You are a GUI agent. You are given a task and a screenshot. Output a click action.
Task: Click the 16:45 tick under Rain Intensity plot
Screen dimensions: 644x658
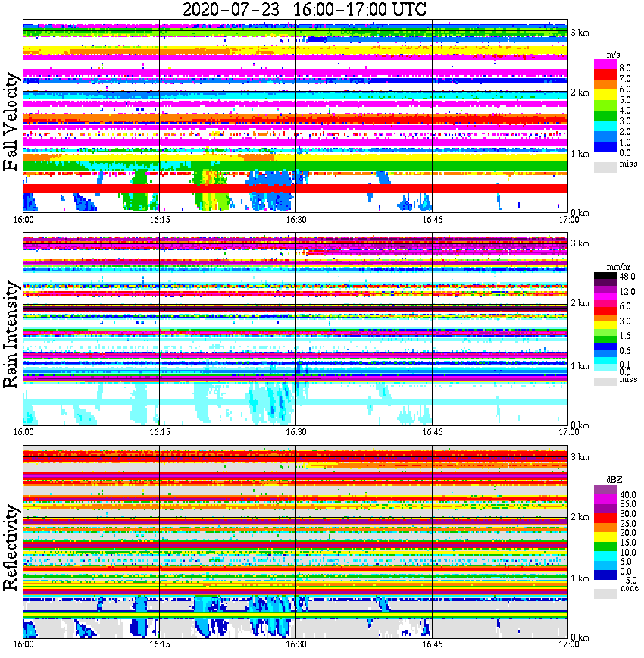coord(433,432)
